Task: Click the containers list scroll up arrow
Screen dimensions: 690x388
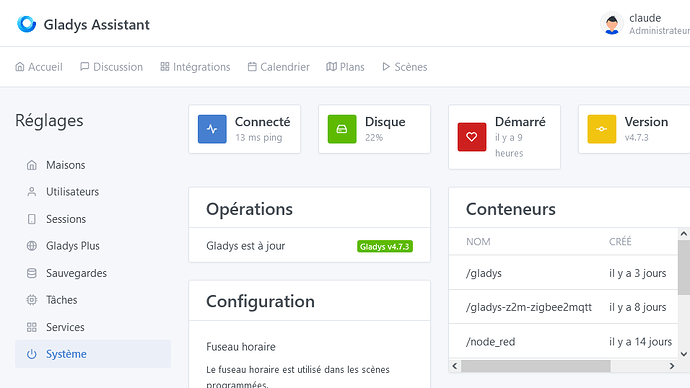Action: coord(683,234)
